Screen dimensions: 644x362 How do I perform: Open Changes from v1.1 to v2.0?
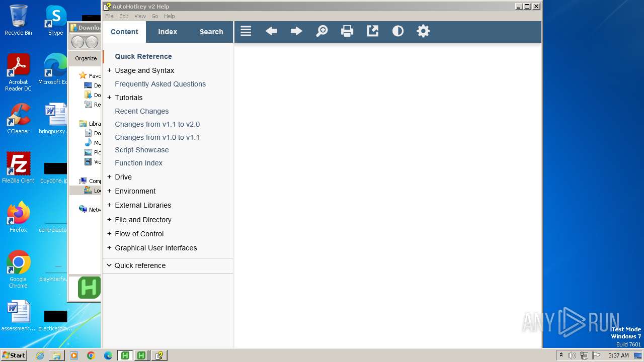coord(157,124)
